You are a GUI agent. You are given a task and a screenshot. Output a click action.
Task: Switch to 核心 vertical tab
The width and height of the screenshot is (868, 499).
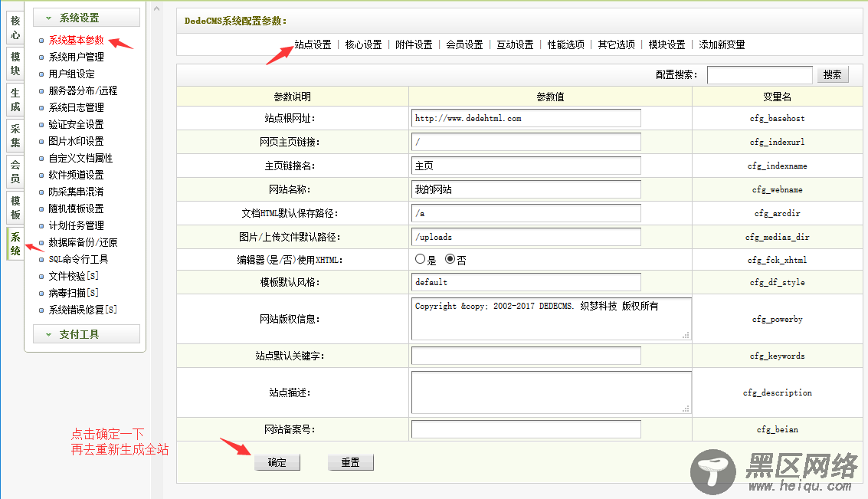[x=15, y=28]
